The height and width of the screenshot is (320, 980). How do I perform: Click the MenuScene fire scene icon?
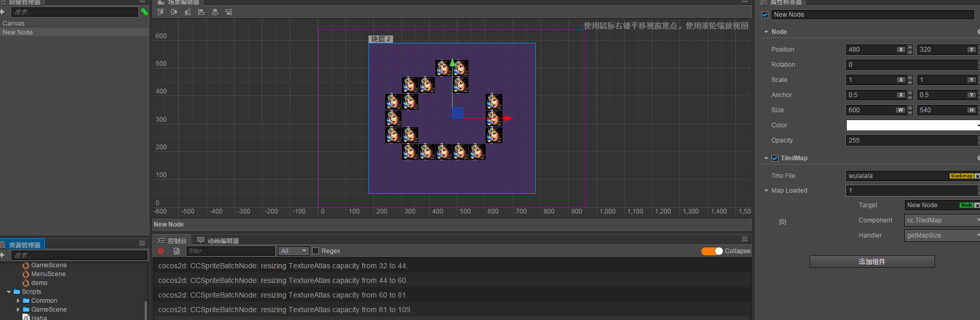tap(26, 274)
